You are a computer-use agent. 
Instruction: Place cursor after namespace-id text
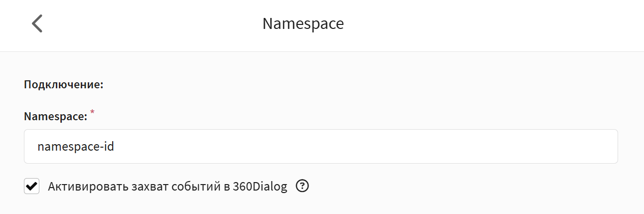(116, 147)
